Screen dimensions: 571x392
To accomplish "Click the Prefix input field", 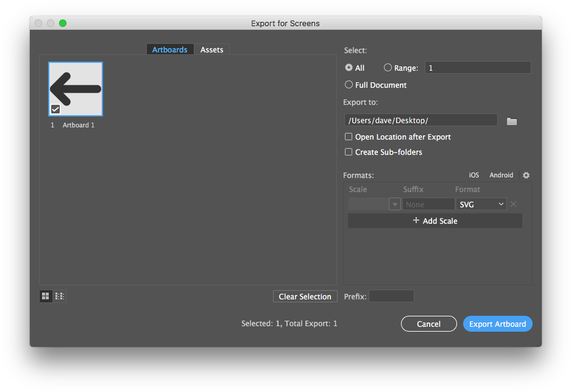I will (x=391, y=296).
